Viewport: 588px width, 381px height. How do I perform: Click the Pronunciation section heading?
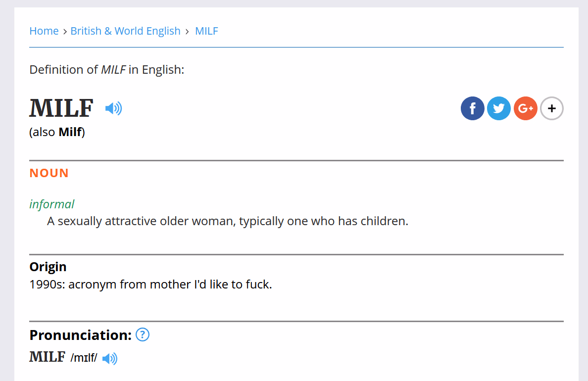click(x=81, y=335)
